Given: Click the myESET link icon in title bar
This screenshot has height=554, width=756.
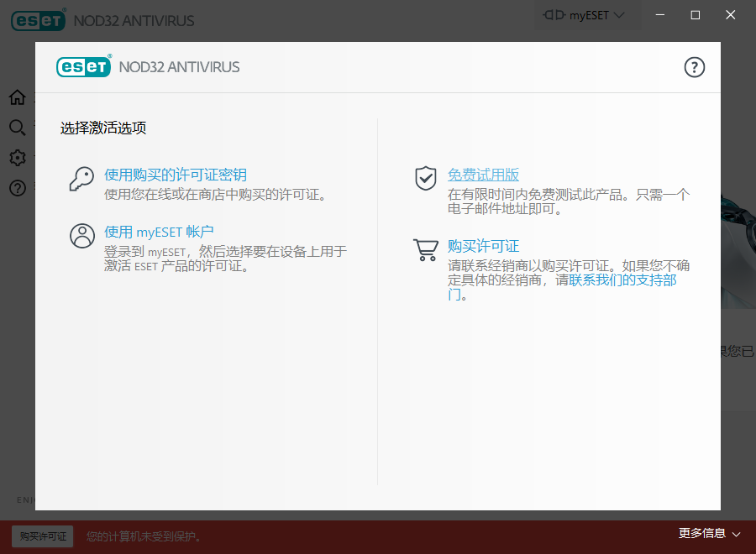Looking at the screenshot, I should [554, 15].
